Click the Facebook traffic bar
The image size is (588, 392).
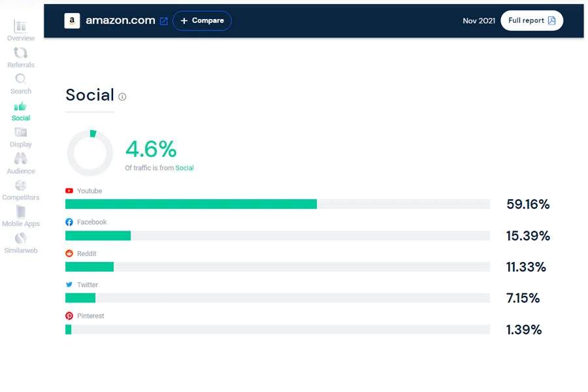pos(278,236)
